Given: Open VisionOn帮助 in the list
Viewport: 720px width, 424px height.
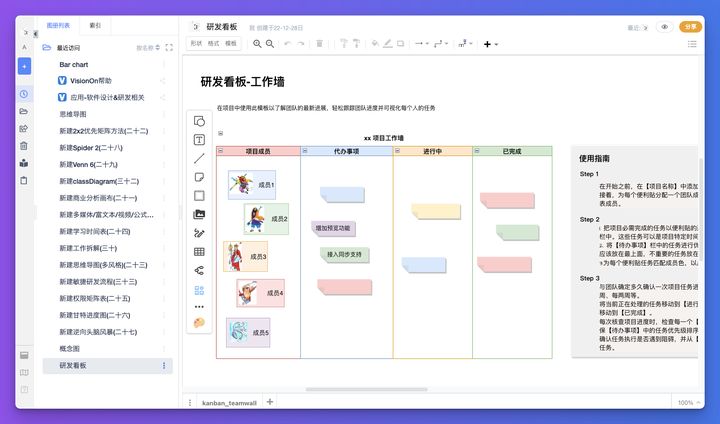Looking at the screenshot, I should click(90, 81).
